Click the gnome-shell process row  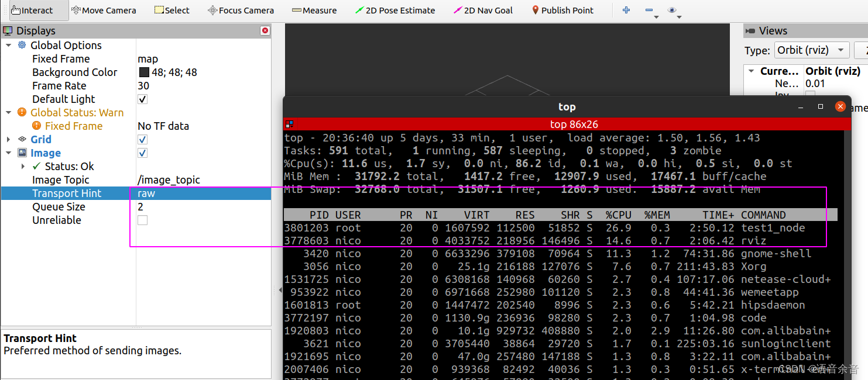click(x=561, y=253)
